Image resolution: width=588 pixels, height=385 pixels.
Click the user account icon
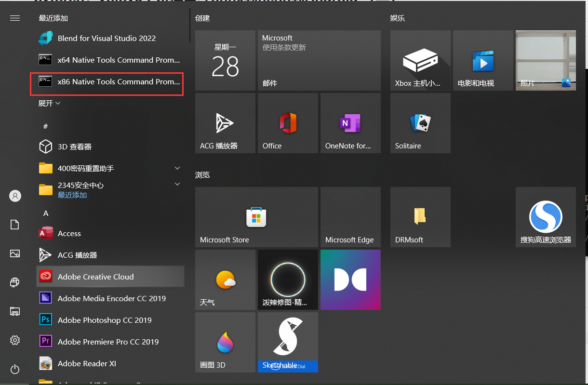15,196
